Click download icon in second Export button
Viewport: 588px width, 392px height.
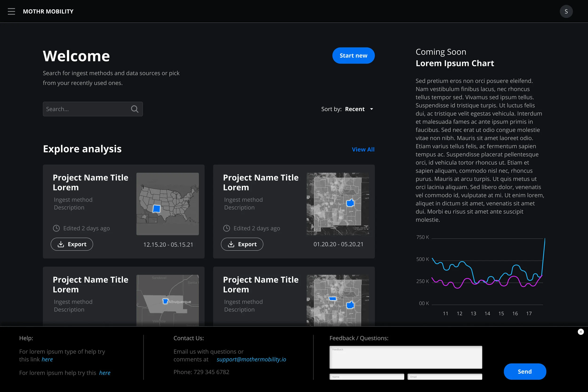point(231,244)
